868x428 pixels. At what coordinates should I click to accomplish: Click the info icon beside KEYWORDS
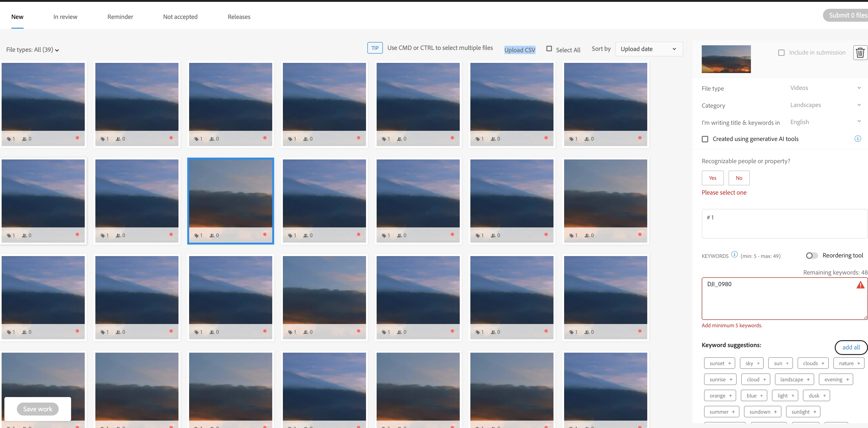pyautogui.click(x=735, y=255)
